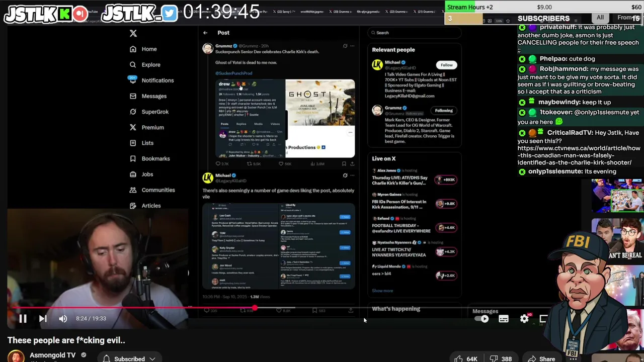Open Myron Gaines live listing
Image resolution: width=644 pixels, height=362 pixels.
pos(414,202)
